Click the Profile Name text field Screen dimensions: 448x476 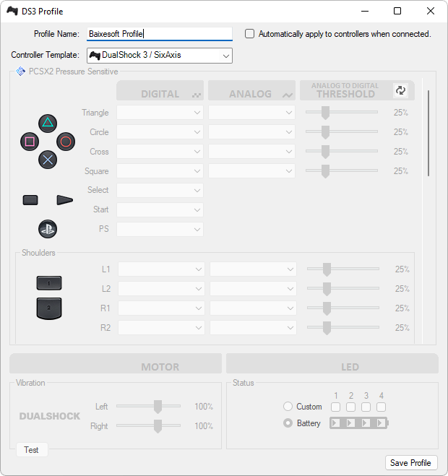(x=159, y=34)
